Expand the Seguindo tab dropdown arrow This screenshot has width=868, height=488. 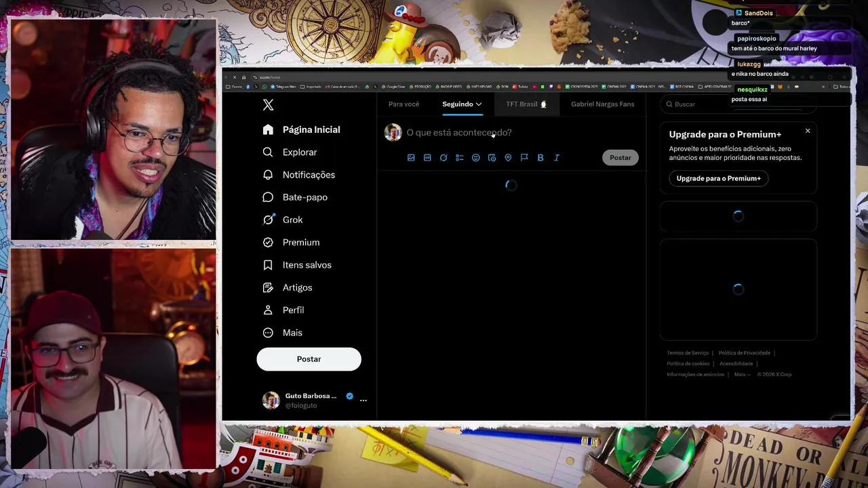(x=478, y=104)
